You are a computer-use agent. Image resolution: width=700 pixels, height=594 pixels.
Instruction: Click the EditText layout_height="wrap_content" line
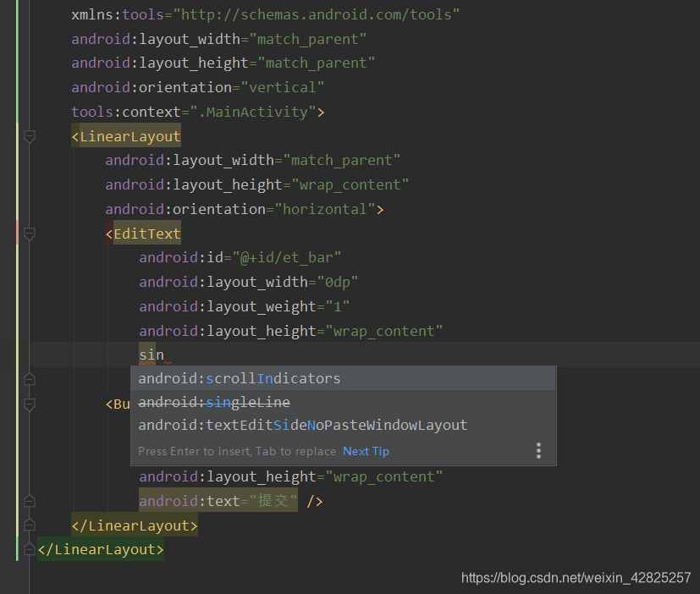(290, 331)
